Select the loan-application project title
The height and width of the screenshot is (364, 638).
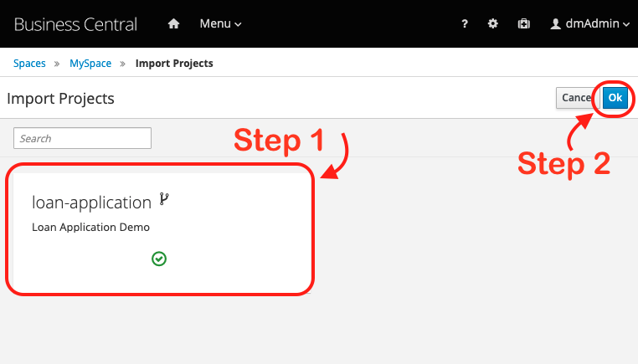pos(91,202)
